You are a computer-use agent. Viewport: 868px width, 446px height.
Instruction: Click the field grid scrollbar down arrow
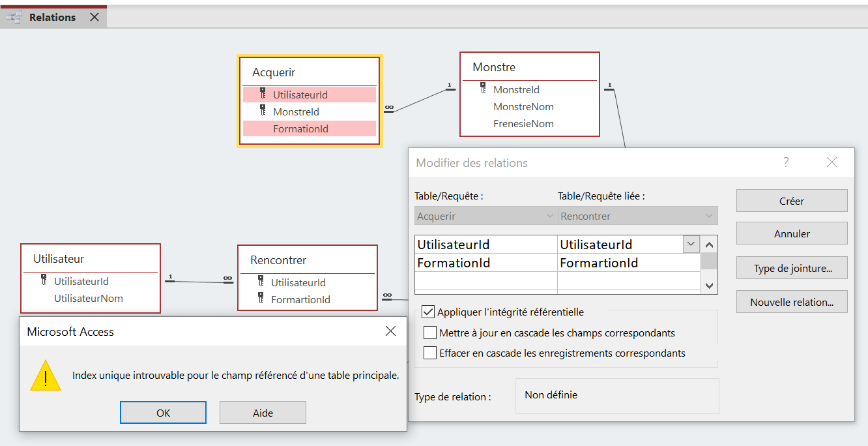point(710,286)
